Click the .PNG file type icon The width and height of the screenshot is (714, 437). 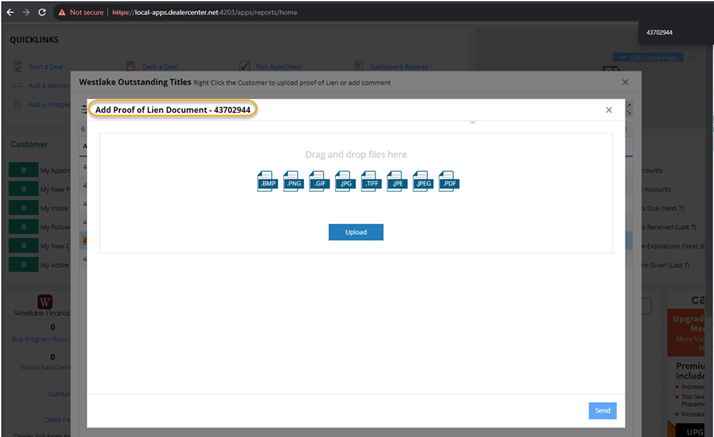[x=293, y=182]
